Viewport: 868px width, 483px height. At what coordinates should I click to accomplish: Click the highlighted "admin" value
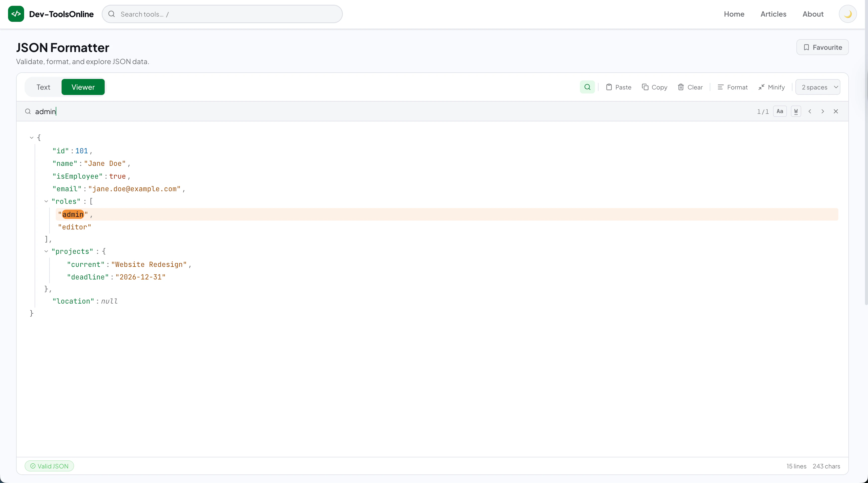click(x=73, y=214)
